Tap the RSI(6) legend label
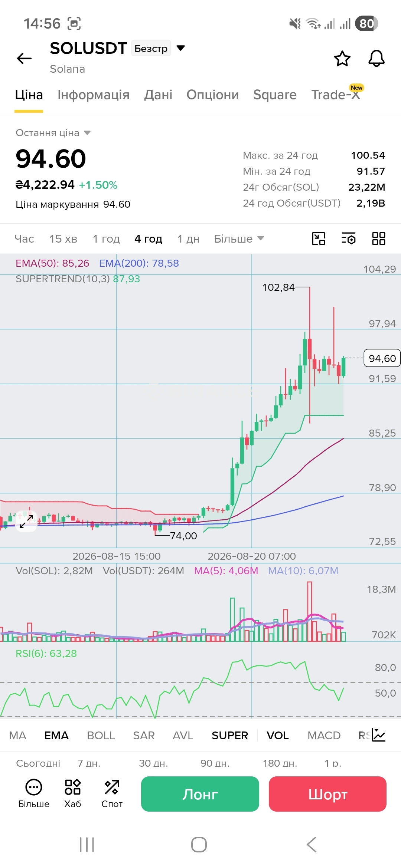This screenshot has height=868, width=401. point(46,653)
